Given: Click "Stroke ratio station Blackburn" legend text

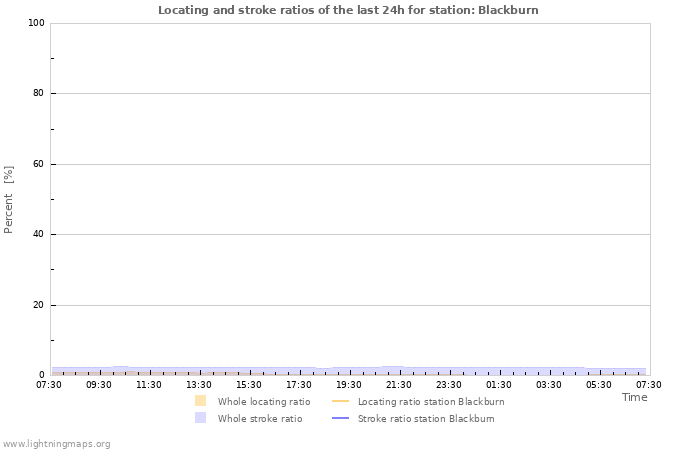Looking at the screenshot, I should tap(426, 418).
